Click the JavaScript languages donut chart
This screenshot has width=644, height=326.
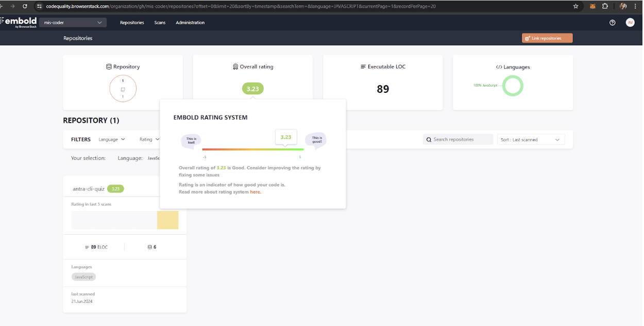(513, 86)
